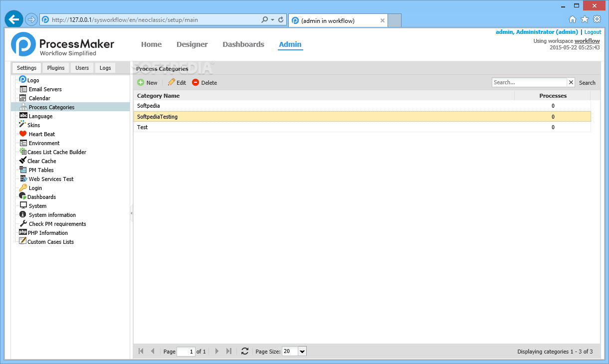Screen dimensions: 609x364
Task: Click the Environment icon
Action: (x=23, y=143)
